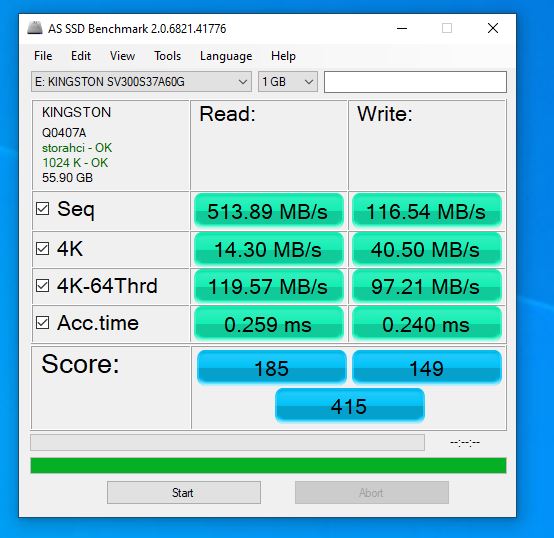The width and height of the screenshot is (554, 538).
Task: Click the write score 149
Action: (x=427, y=367)
